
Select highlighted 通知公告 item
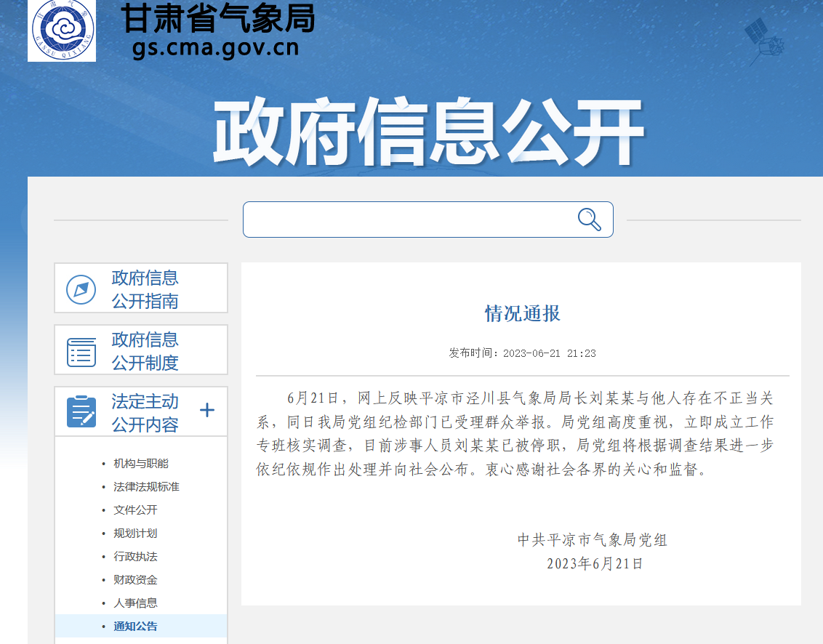point(135,627)
